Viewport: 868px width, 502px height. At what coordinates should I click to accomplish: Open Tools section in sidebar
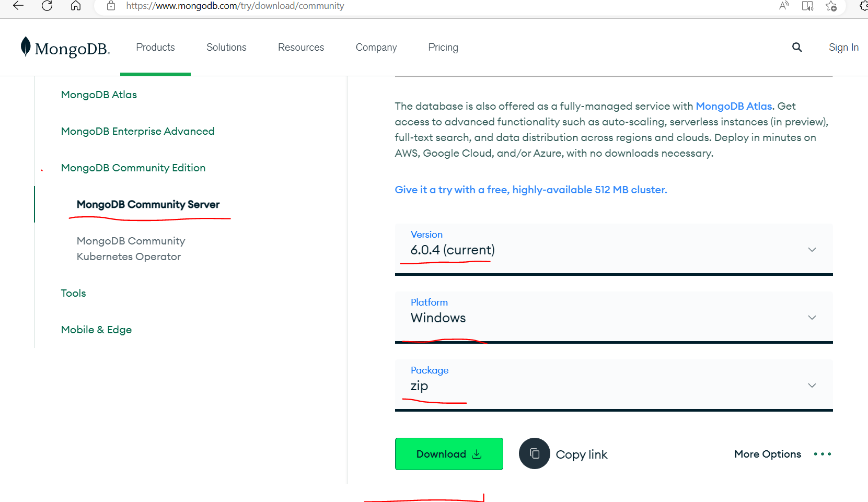(x=73, y=293)
